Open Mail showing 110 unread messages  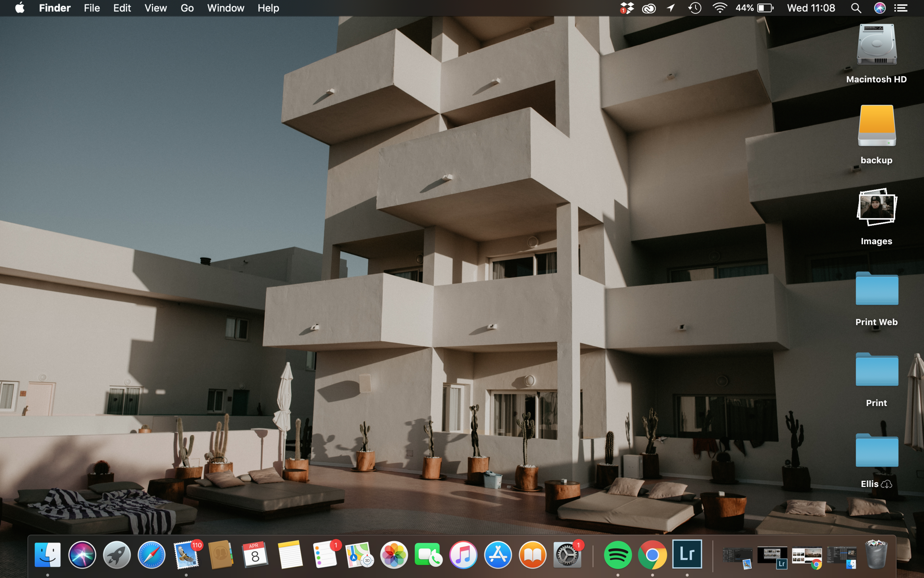pyautogui.click(x=185, y=555)
